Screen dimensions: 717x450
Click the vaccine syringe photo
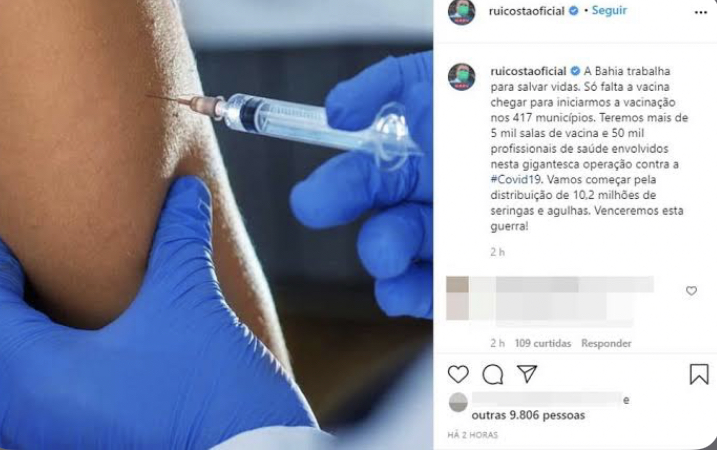[x=216, y=225]
